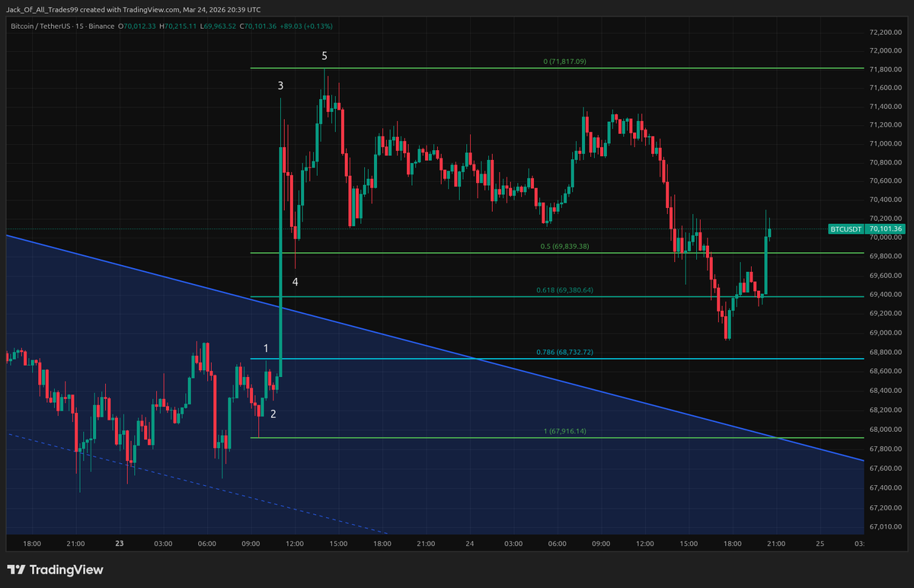Screen dimensions: 914x588
Task: Click the low value L69,963.52
Action: coord(219,26)
